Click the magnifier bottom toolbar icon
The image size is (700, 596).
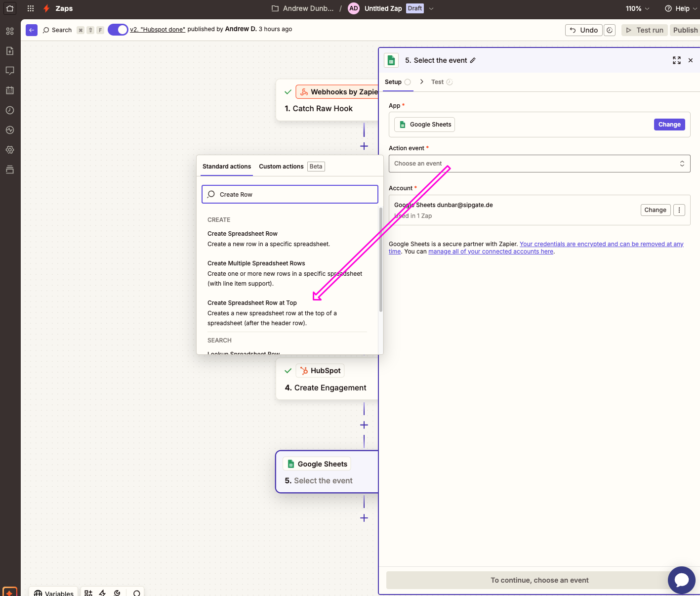pyautogui.click(x=137, y=593)
